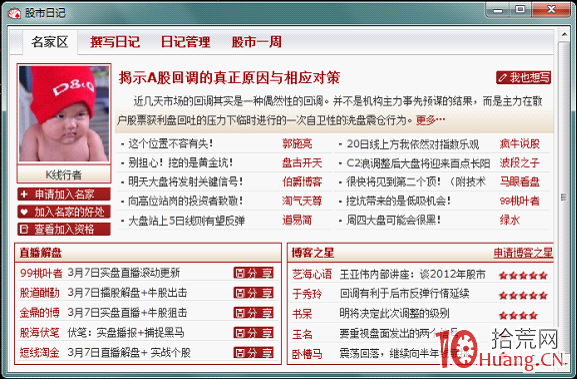Viewport: 577px width, 379px height.
Task: Open article 很快将见到第二个顶！
Action: click(x=416, y=182)
